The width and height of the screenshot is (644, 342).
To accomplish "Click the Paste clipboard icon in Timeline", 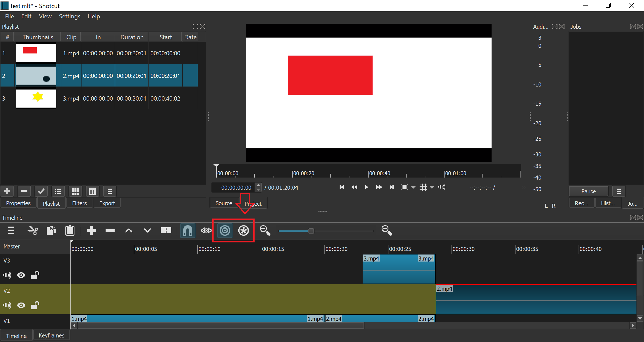I will tap(70, 230).
